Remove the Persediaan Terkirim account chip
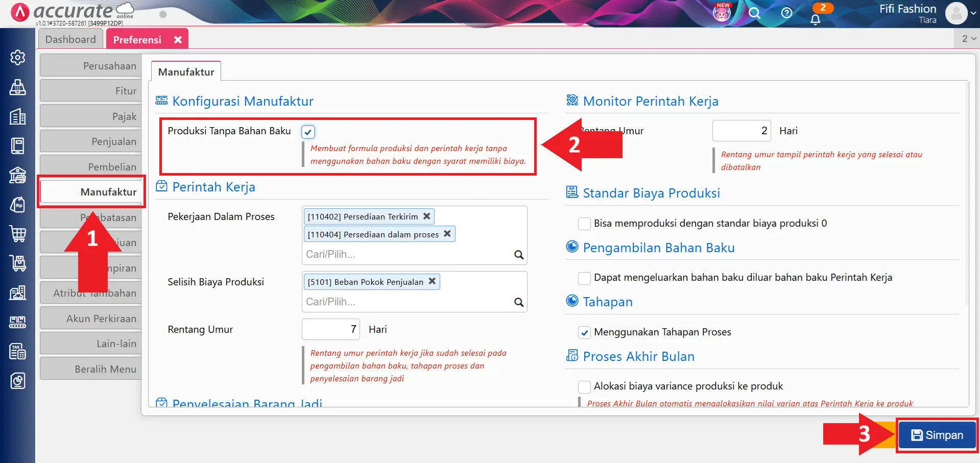 [427, 216]
